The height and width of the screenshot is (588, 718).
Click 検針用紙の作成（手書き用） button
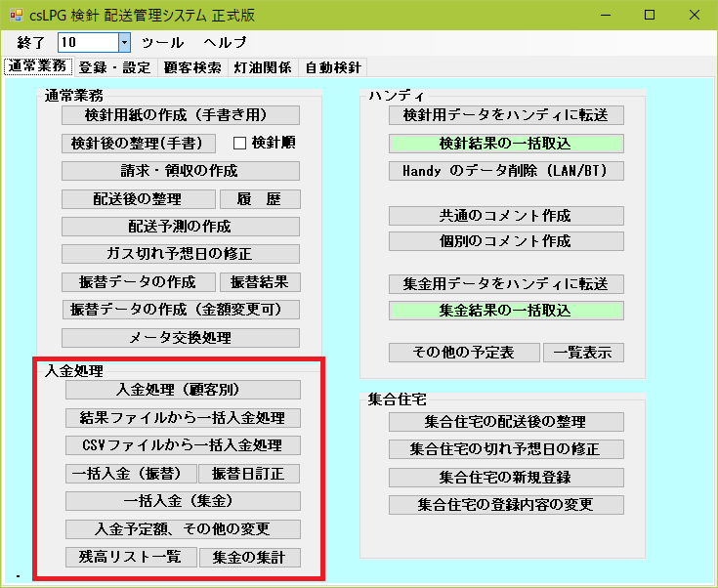pyautogui.click(x=181, y=115)
